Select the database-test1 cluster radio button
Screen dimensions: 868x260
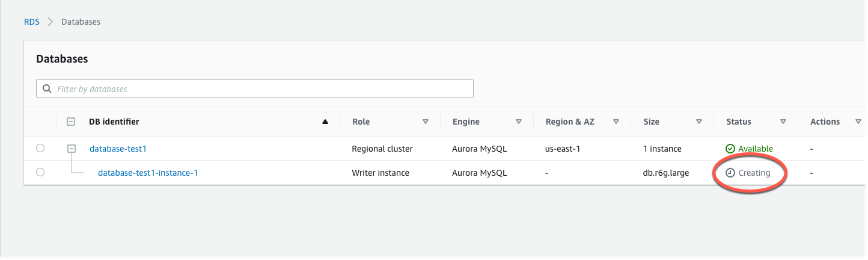pyautogui.click(x=40, y=148)
